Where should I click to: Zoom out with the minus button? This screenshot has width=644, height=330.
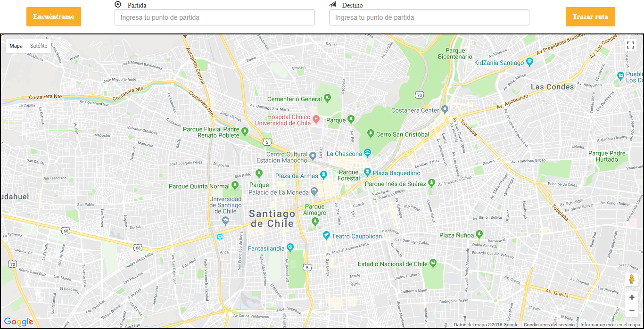pos(632,310)
